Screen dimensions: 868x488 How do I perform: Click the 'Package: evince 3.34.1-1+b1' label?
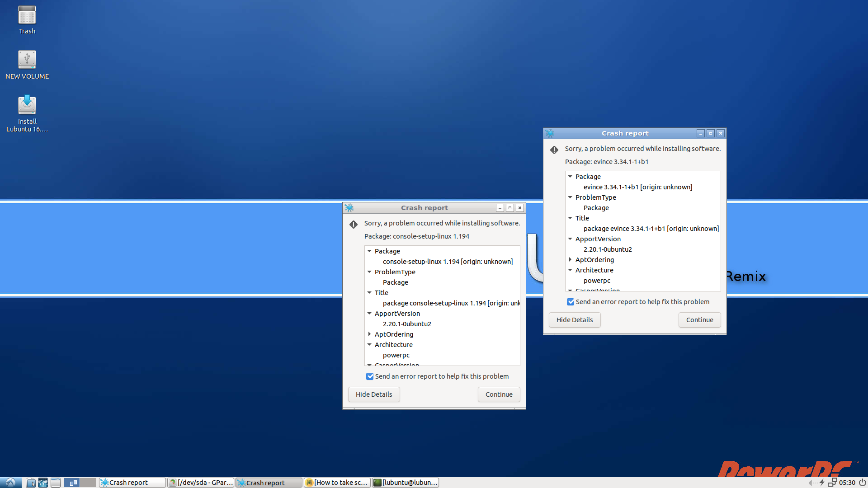pyautogui.click(x=607, y=162)
